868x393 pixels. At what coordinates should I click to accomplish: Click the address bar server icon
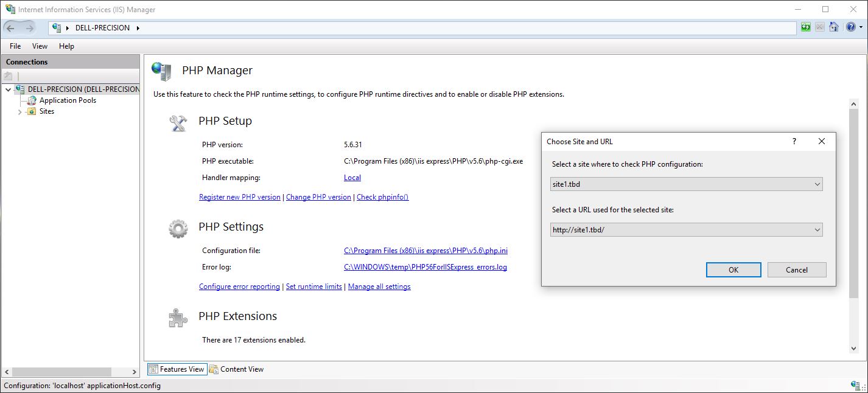[x=57, y=28]
